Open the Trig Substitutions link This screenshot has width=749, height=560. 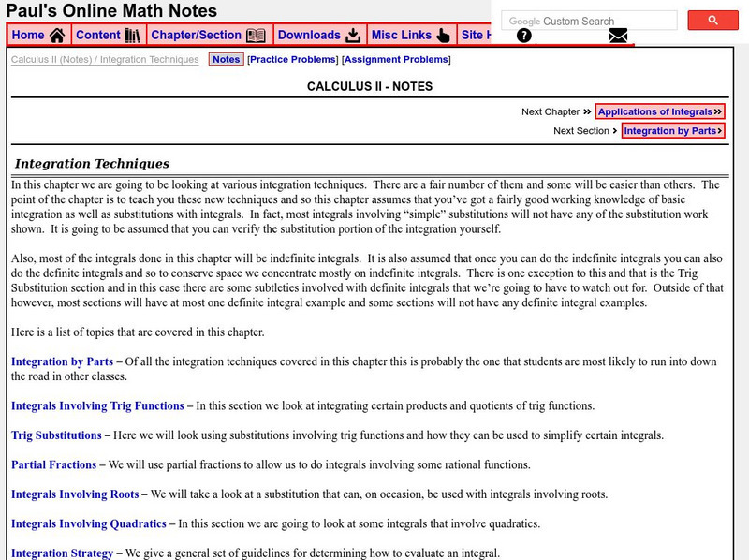coord(56,435)
